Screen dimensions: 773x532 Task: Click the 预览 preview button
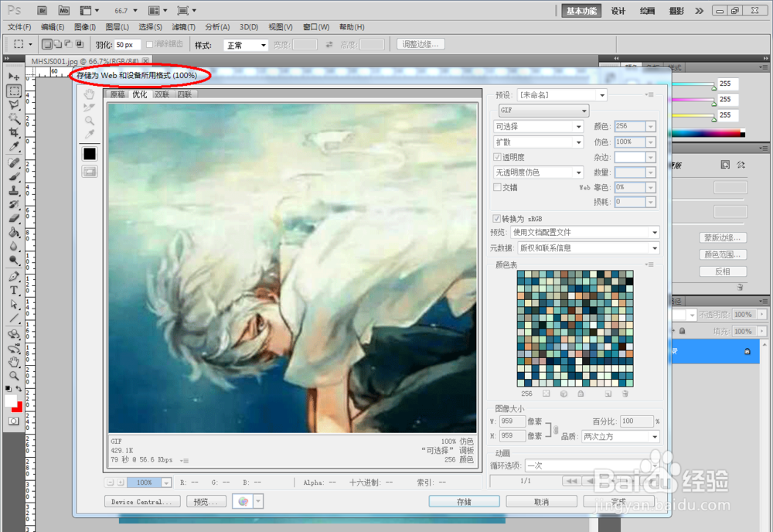pos(206,501)
